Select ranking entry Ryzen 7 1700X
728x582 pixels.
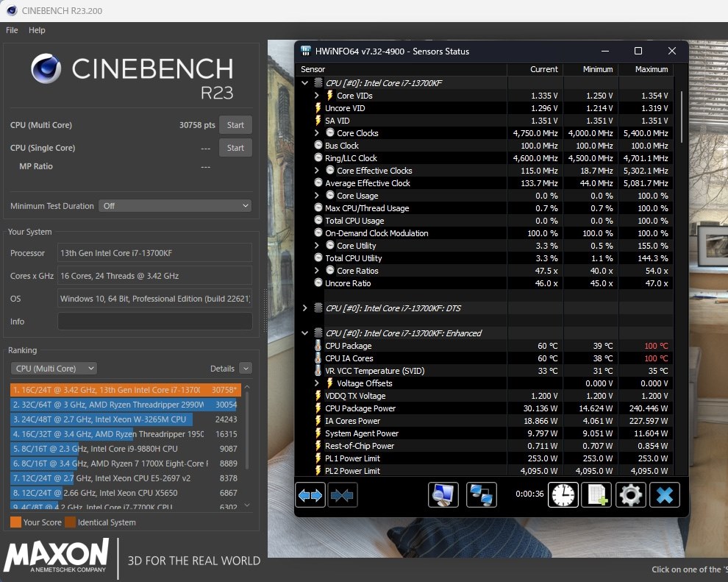click(x=124, y=464)
